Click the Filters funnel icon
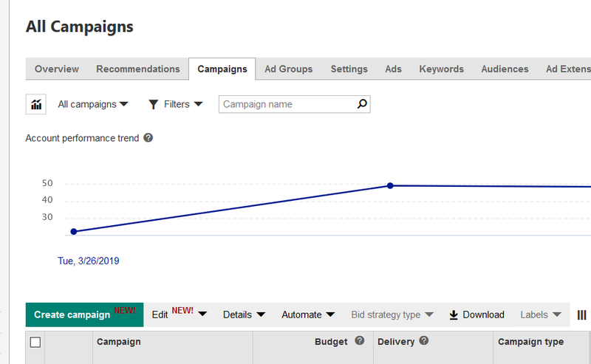 [x=153, y=104]
